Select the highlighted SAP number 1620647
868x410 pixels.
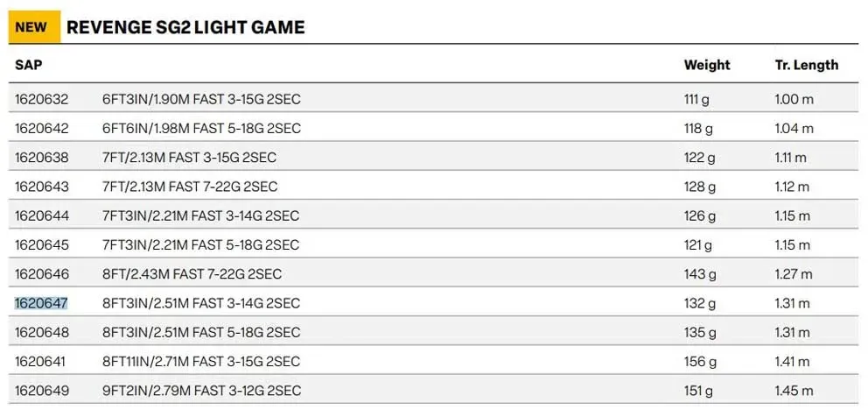coord(41,303)
